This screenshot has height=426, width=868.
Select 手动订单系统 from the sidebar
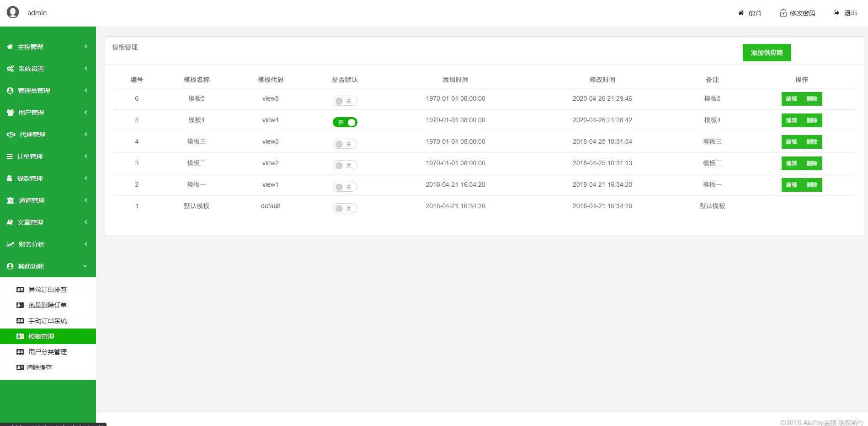47,321
